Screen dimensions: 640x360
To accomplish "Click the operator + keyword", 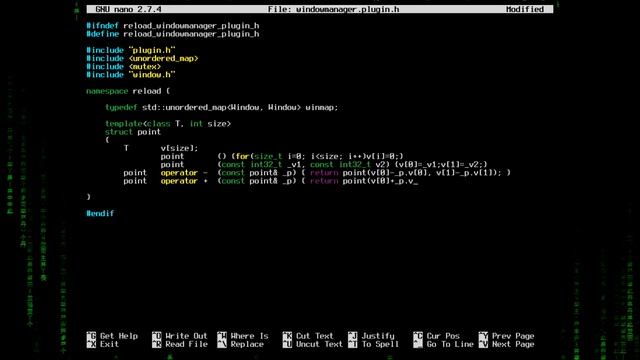I will (184, 181).
